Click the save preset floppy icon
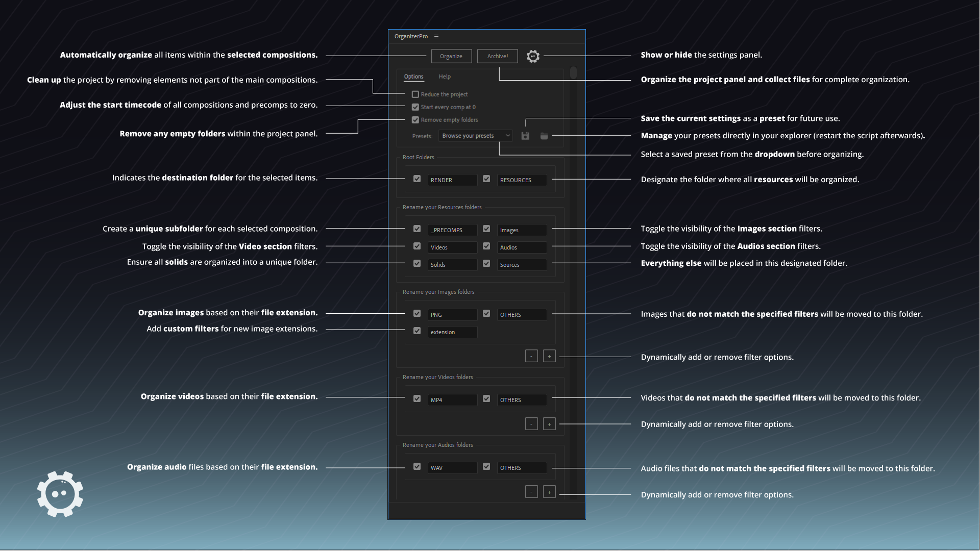Viewport: 980px width, 551px height. 525,136
